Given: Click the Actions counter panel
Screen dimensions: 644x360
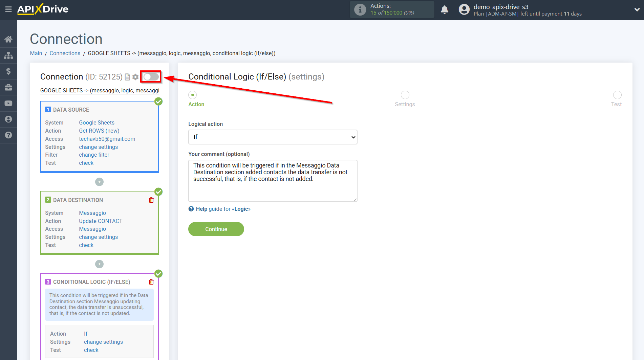Looking at the screenshot, I should 392,9.
